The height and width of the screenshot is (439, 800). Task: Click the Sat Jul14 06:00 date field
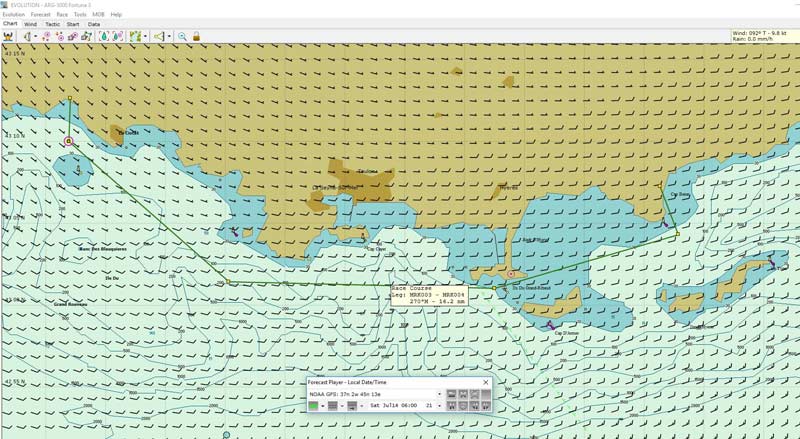tap(393, 406)
